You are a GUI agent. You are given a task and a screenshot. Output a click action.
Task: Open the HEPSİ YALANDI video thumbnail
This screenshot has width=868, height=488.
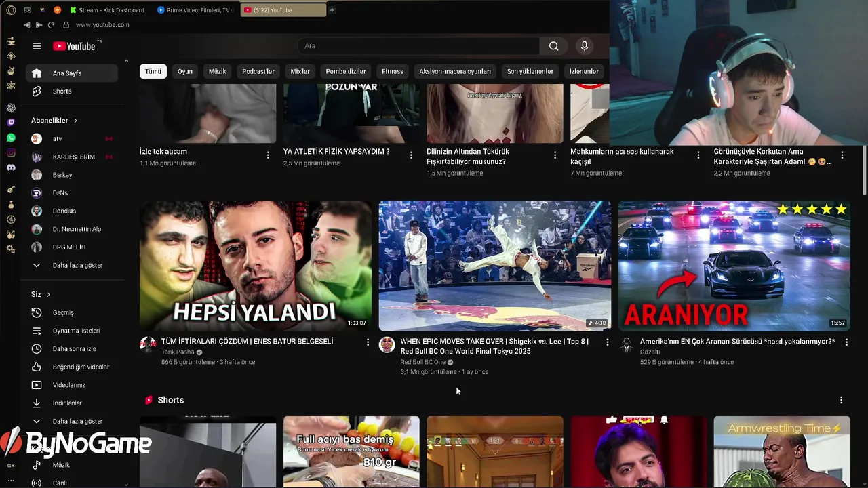[x=256, y=266]
